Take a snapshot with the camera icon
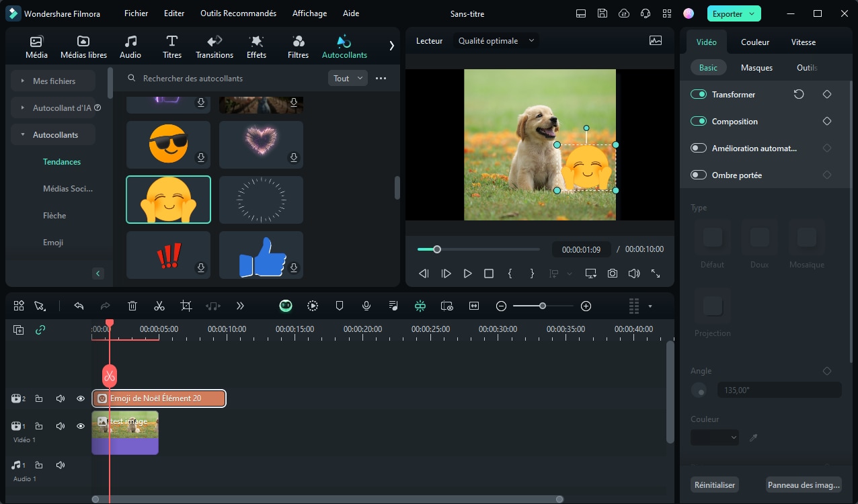This screenshot has width=858, height=504. coord(613,274)
